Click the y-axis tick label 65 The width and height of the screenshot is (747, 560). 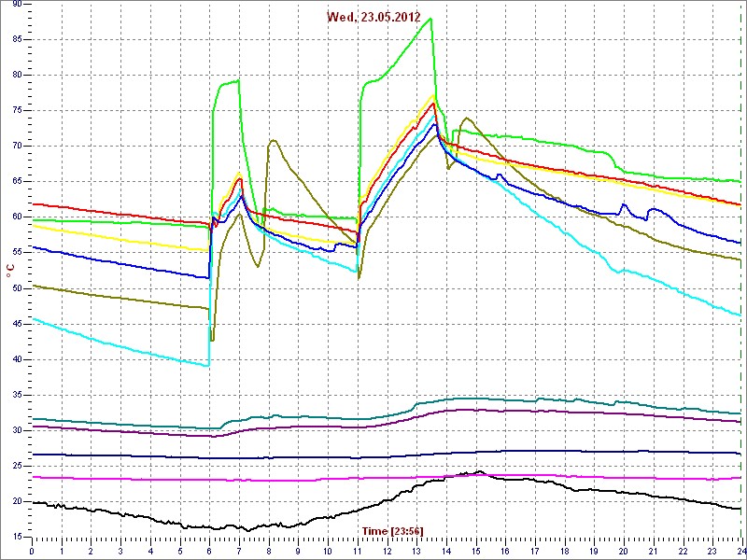pos(16,182)
